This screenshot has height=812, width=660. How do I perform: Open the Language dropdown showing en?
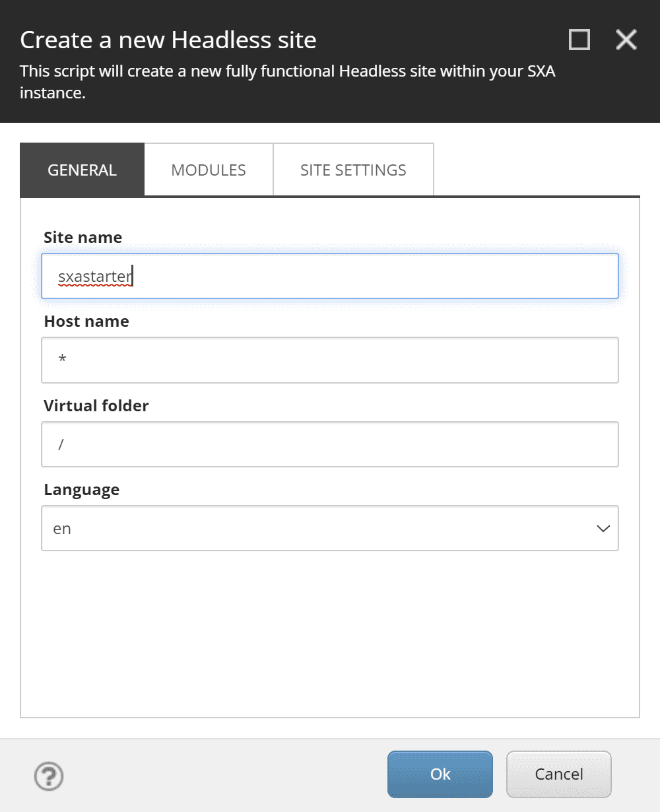[317, 529]
